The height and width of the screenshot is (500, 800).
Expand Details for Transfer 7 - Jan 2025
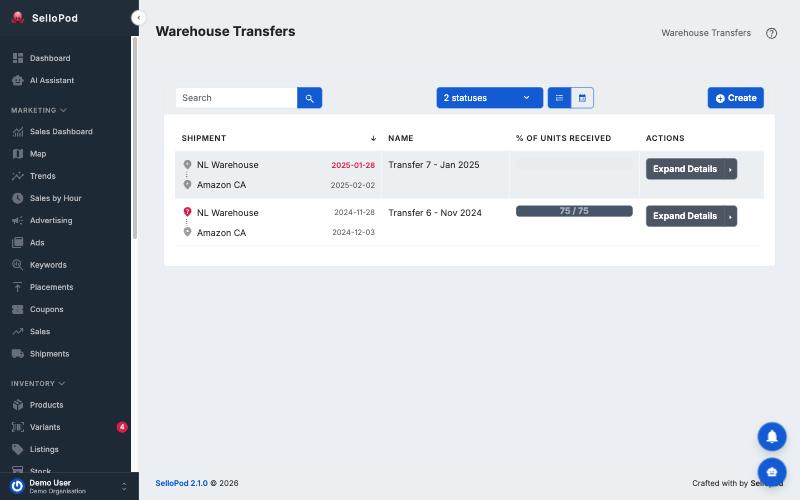pyautogui.click(x=685, y=169)
